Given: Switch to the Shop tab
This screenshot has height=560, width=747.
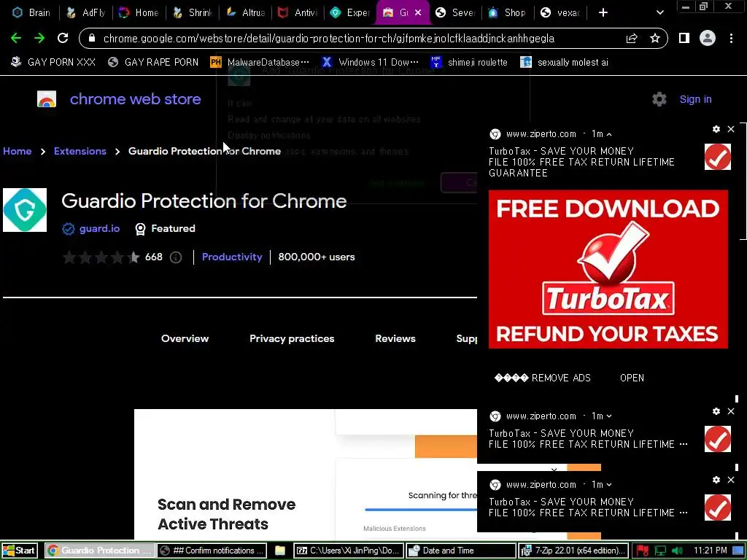Looking at the screenshot, I should 508,13.
